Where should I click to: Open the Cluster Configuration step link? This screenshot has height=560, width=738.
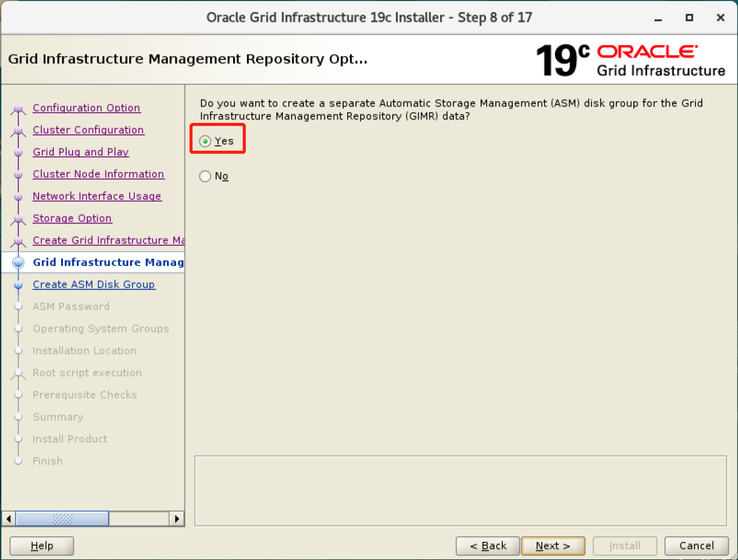click(88, 130)
